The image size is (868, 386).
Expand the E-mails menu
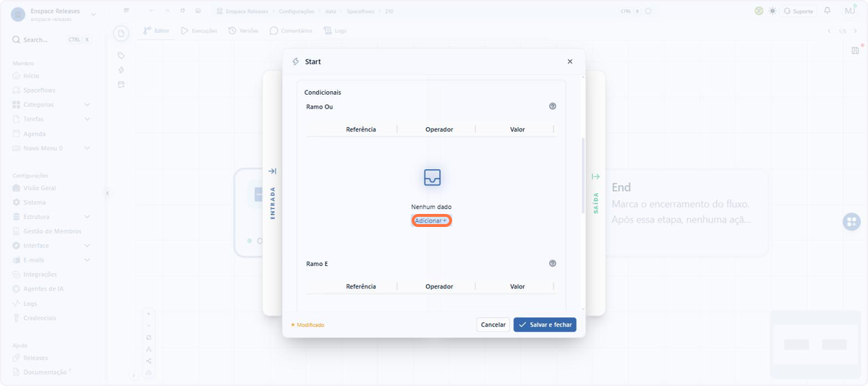click(x=52, y=260)
